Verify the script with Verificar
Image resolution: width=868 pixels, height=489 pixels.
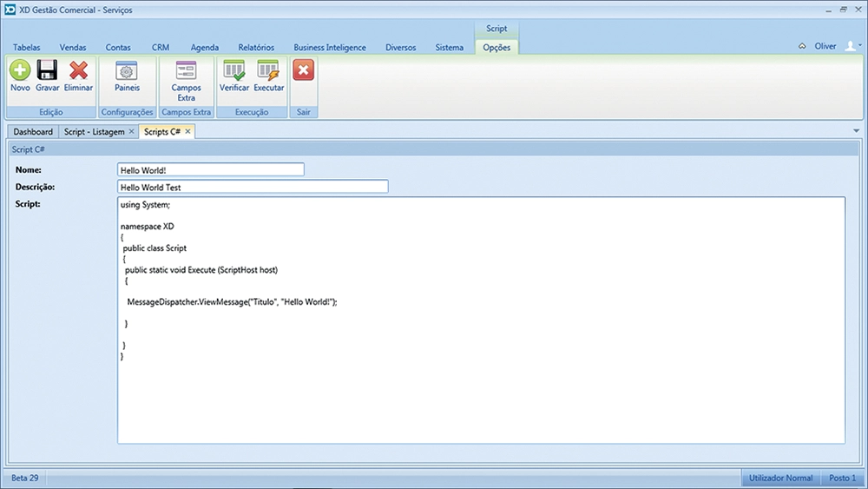point(234,71)
